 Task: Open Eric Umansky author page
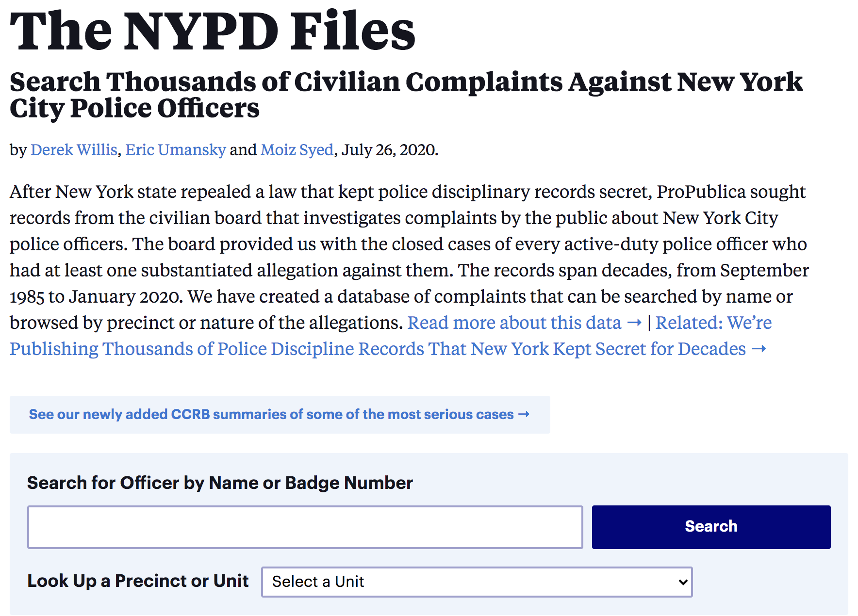(176, 150)
